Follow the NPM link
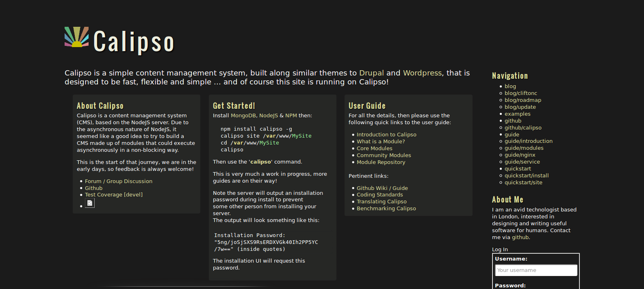Viewport: 644px width, 289px height. click(x=291, y=116)
